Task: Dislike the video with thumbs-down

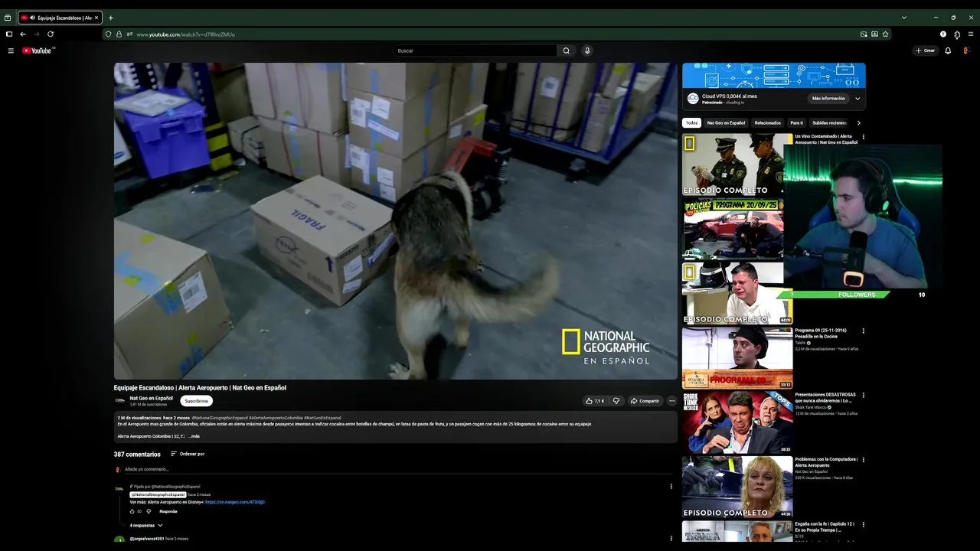Action: click(616, 401)
